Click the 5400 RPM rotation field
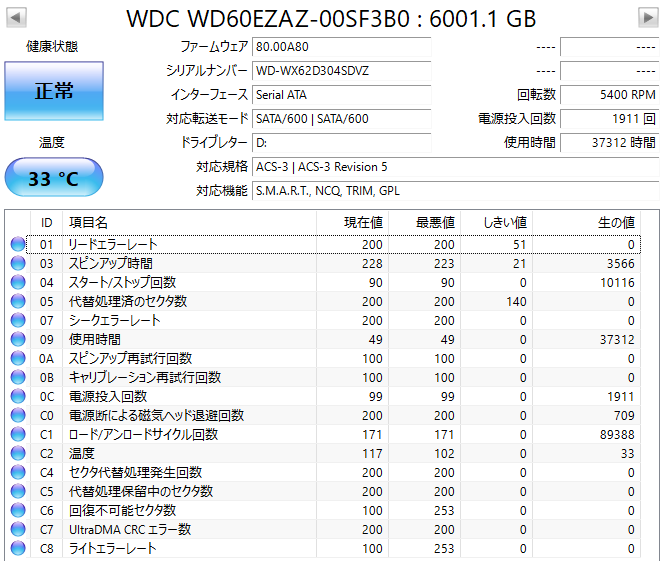Screen dimensions: 663x561 click(609, 95)
